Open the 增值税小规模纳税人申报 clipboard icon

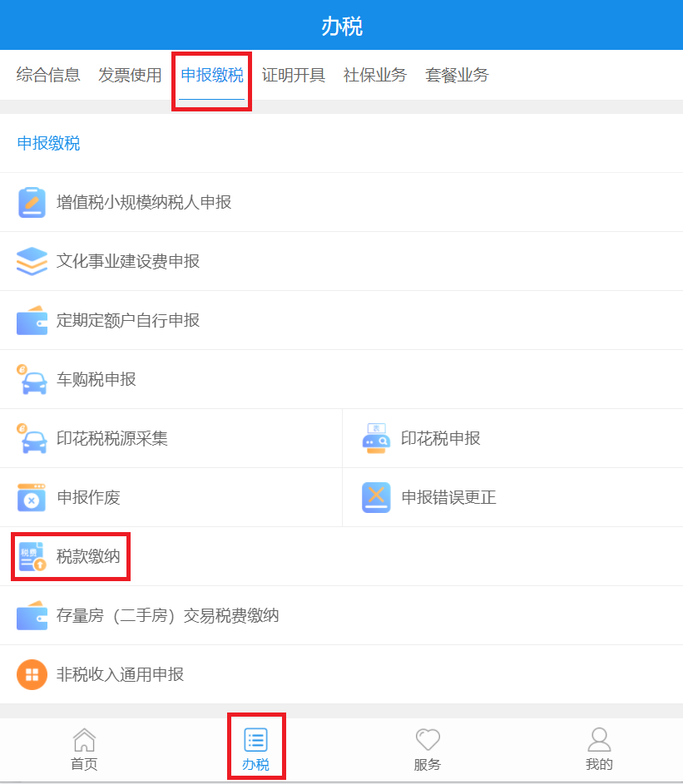tap(32, 203)
